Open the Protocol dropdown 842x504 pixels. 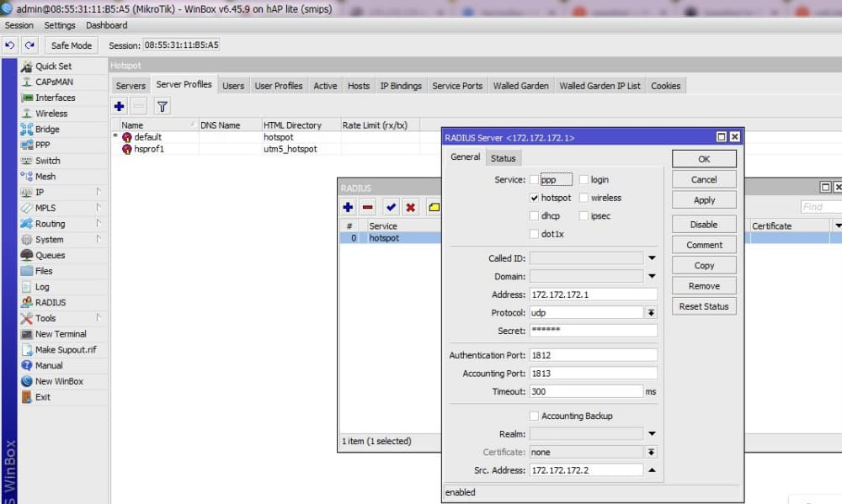point(651,313)
